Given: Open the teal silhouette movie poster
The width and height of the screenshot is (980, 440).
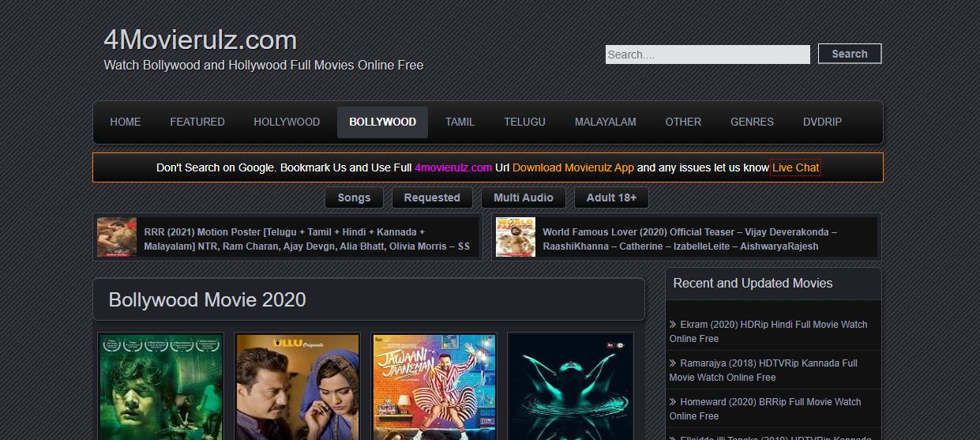Looking at the screenshot, I should pyautogui.click(x=569, y=386).
